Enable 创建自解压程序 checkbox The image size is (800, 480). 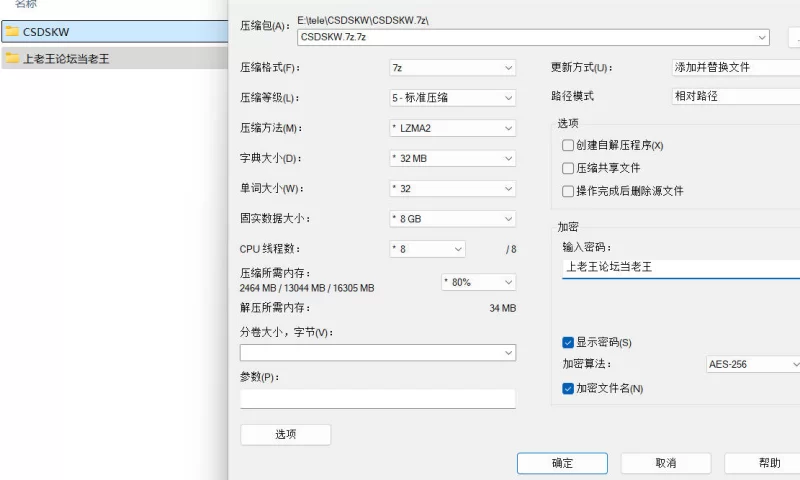click(568, 146)
